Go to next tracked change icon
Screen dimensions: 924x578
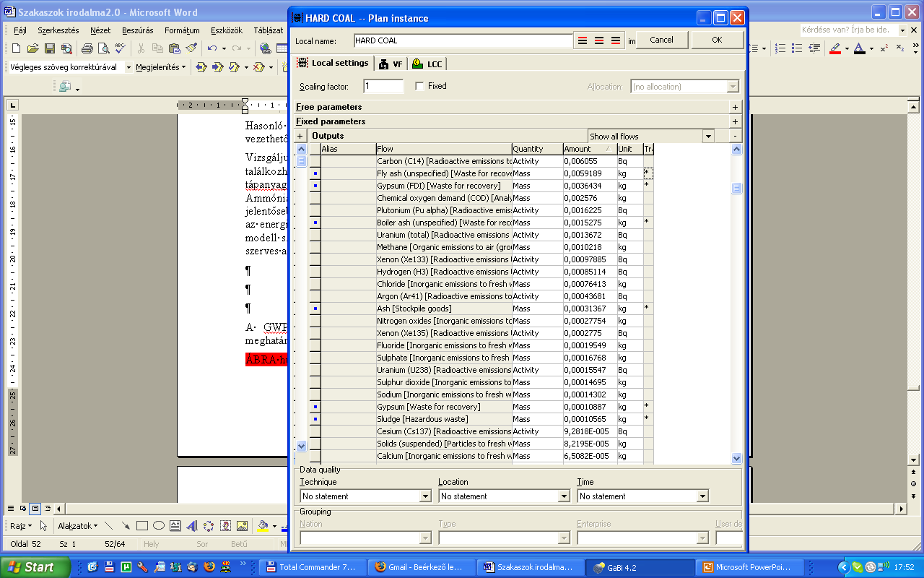[x=218, y=67]
